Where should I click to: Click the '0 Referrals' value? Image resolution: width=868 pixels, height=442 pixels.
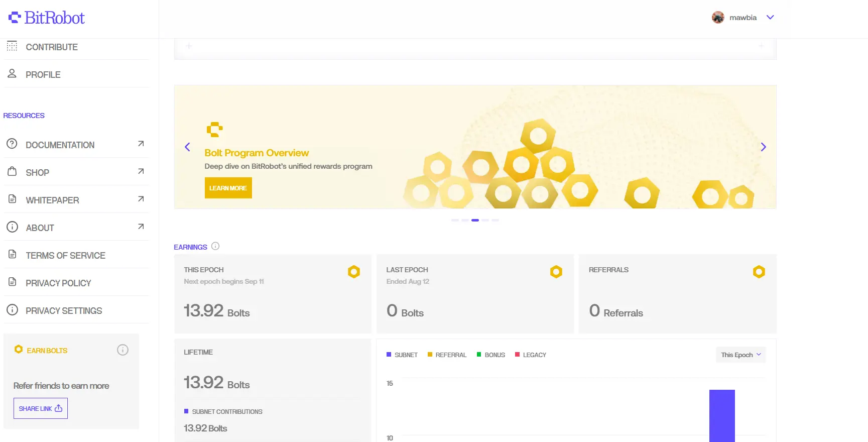point(616,311)
